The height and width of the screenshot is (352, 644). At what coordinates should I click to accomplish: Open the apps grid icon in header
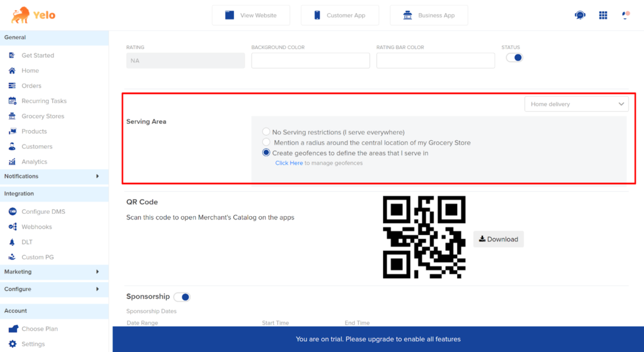603,15
